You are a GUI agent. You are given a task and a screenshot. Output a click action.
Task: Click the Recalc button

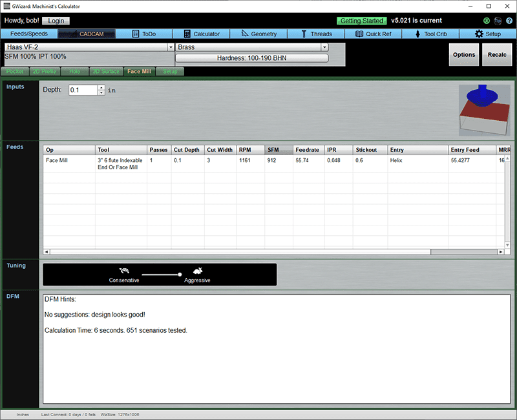[x=497, y=55]
